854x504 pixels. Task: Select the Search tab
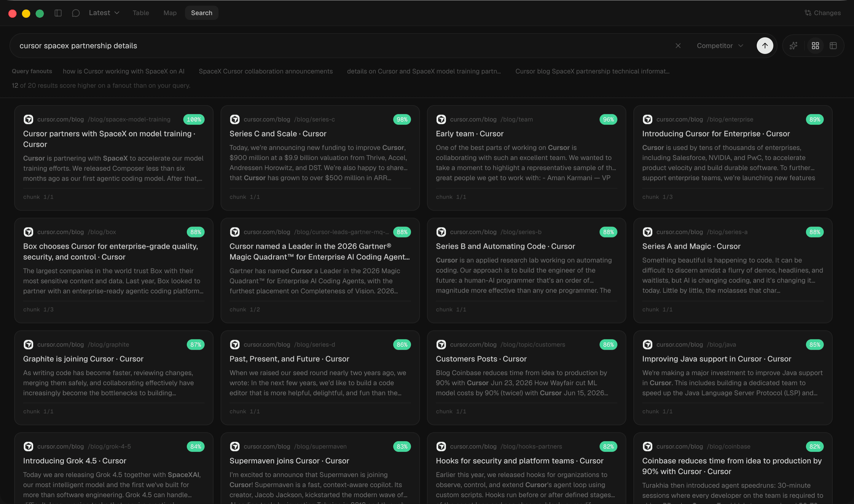[201, 13]
